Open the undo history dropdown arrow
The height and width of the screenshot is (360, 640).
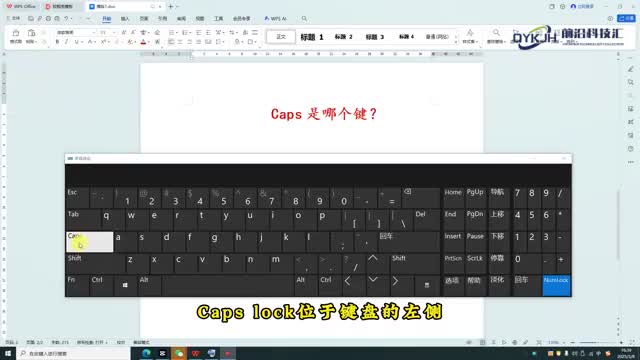[71, 18]
